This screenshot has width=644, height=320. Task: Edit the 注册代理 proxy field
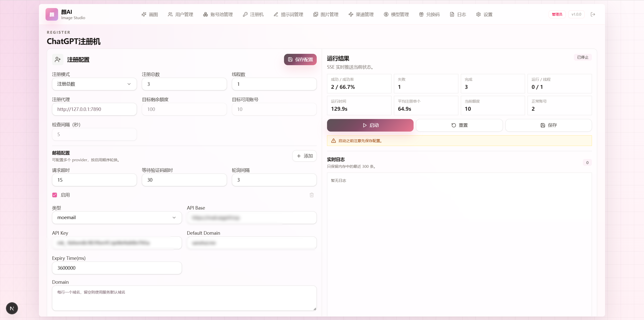coord(94,109)
